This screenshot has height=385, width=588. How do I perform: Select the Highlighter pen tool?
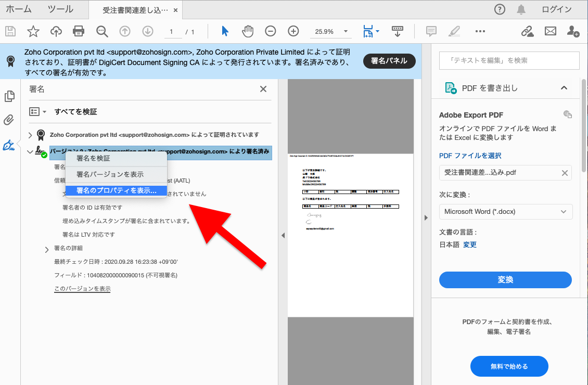[454, 31]
